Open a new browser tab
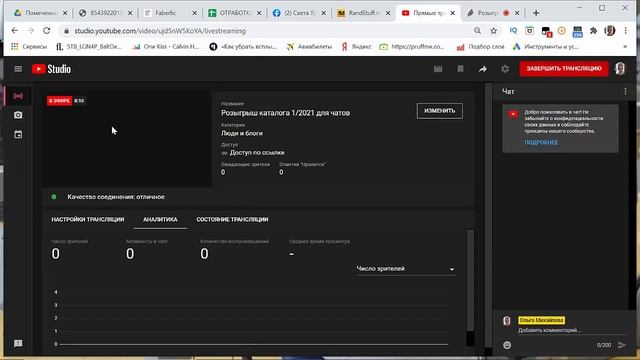Viewport: 640px width, 360px height. click(x=536, y=13)
